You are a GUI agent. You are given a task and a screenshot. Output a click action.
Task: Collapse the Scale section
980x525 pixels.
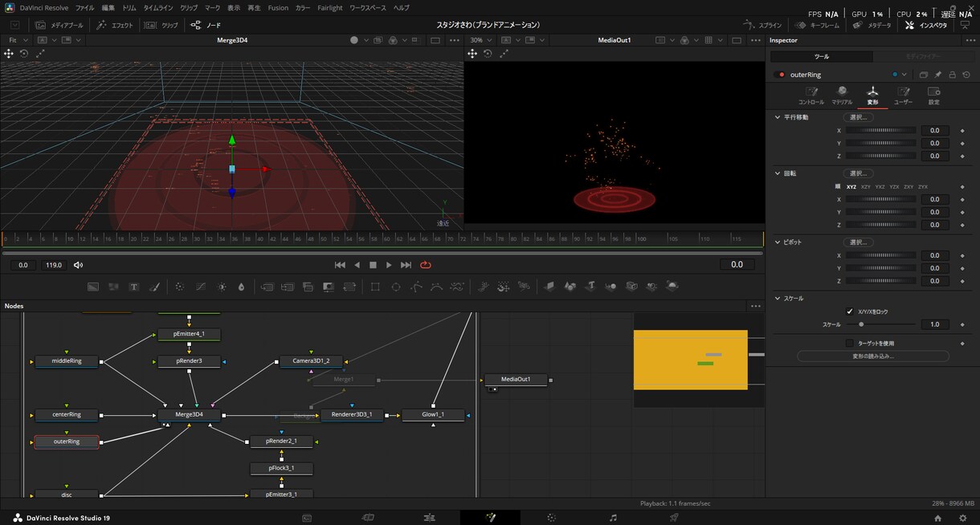coord(778,299)
